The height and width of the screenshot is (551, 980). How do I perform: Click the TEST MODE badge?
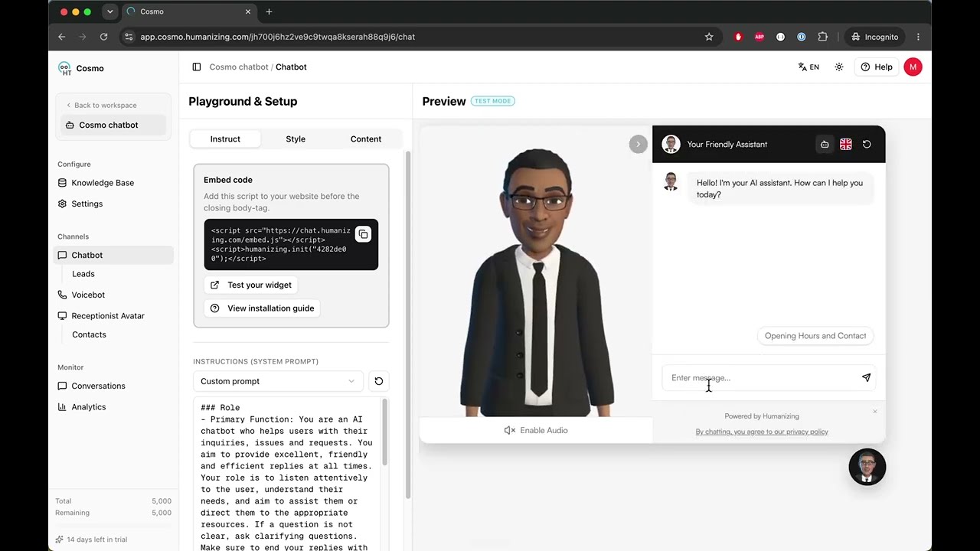point(493,101)
